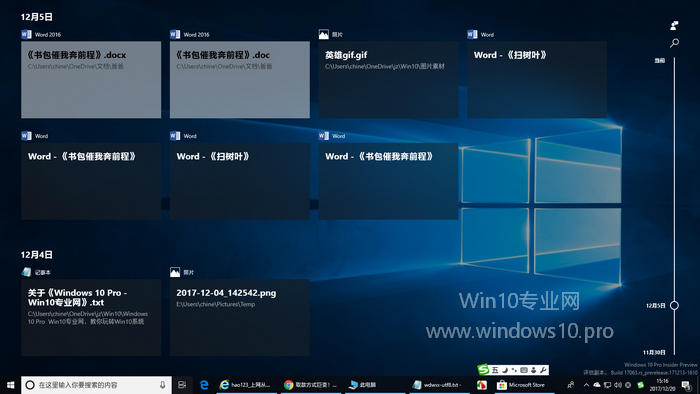Open Microsoft Edge from the taskbar
The image size is (700, 394).
(204, 385)
